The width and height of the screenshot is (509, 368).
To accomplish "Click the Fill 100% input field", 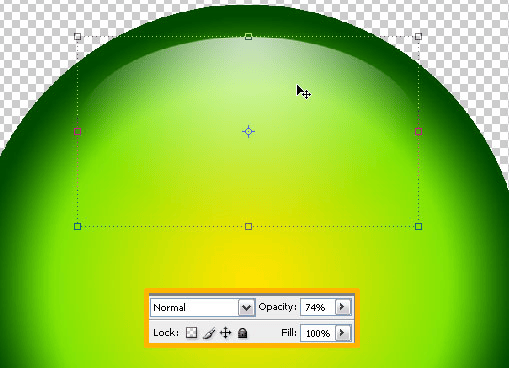I will (x=318, y=333).
